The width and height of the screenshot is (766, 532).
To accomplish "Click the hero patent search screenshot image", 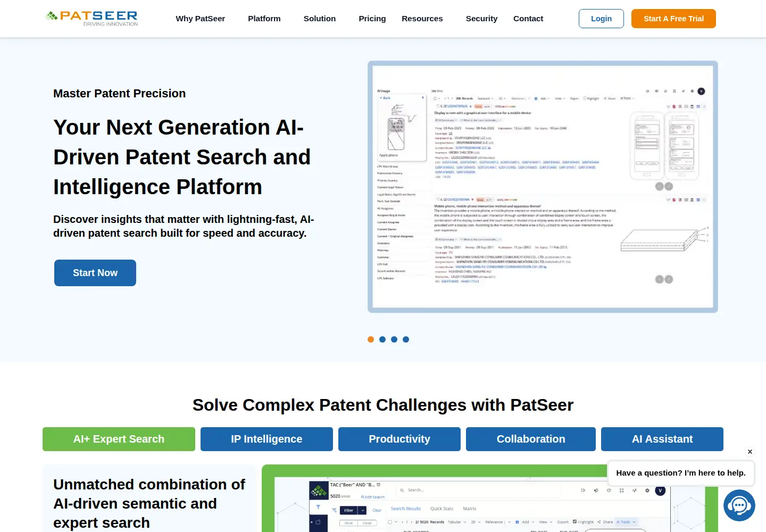I will (x=543, y=187).
